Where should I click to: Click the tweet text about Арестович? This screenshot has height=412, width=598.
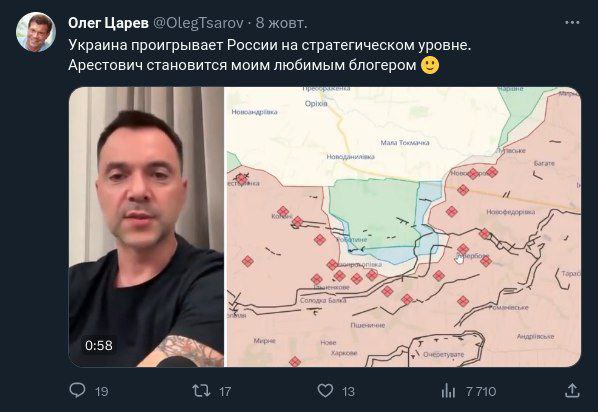[242, 65]
